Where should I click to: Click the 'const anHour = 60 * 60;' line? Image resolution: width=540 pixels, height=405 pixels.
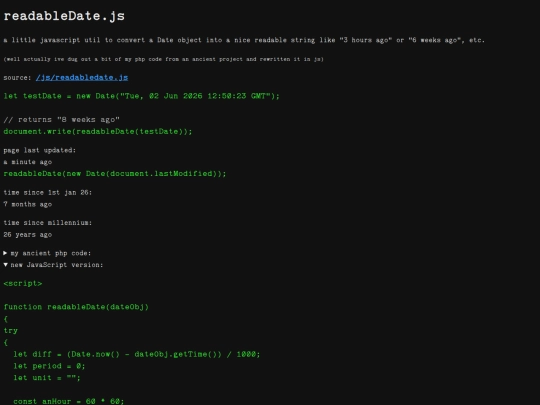[x=69, y=401]
